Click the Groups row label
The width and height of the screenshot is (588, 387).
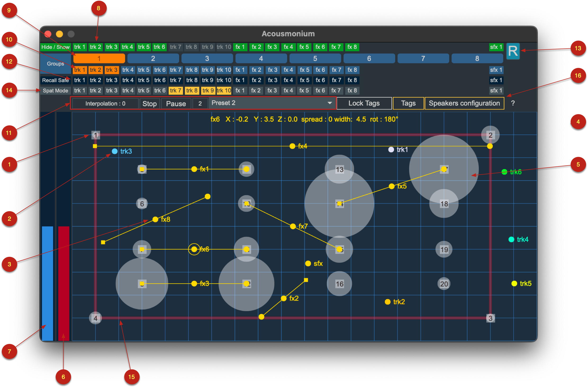point(55,64)
